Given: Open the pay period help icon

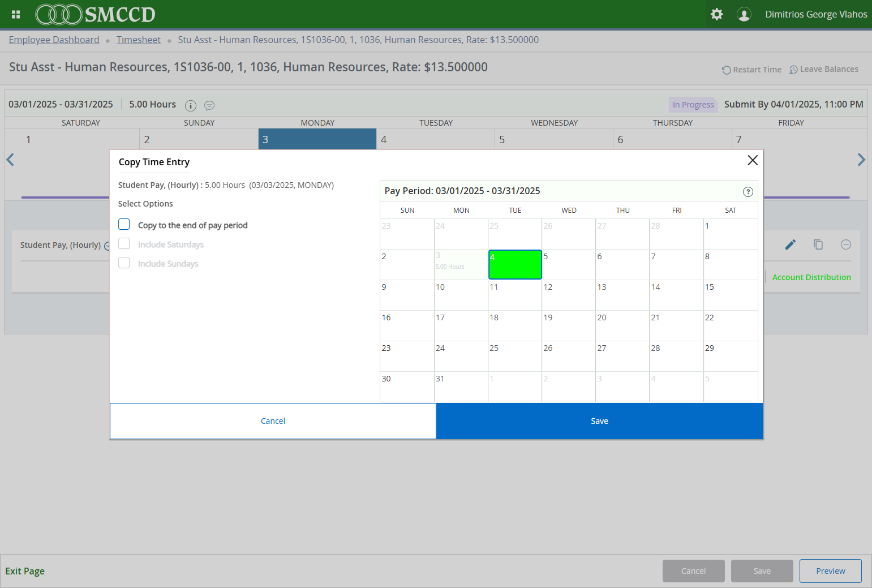Looking at the screenshot, I should pyautogui.click(x=748, y=192).
